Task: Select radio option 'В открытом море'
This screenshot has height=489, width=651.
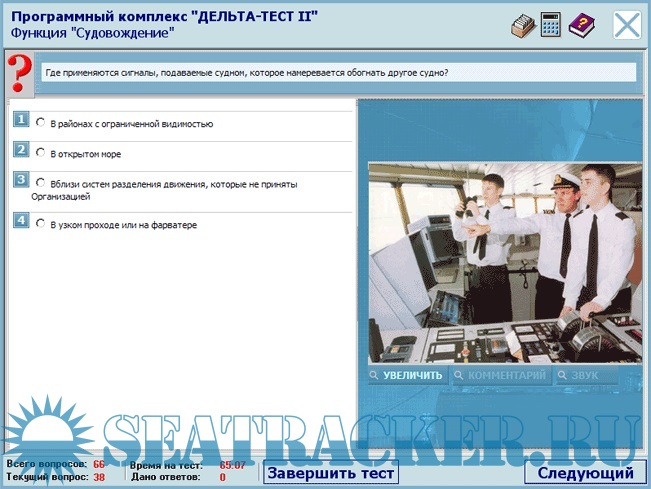Action: pos(41,153)
